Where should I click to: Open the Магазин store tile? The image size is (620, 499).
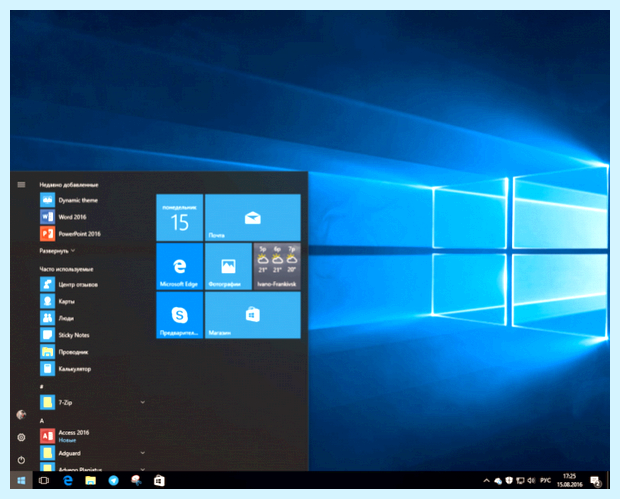click(253, 315)
